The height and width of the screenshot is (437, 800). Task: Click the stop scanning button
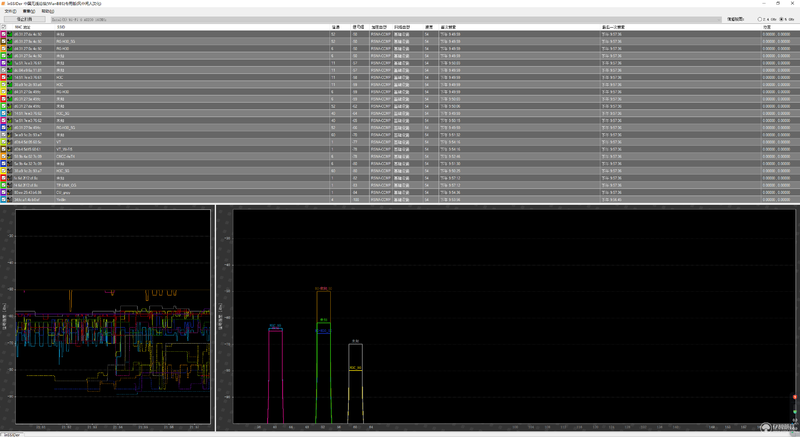click(x=24, y=19)
